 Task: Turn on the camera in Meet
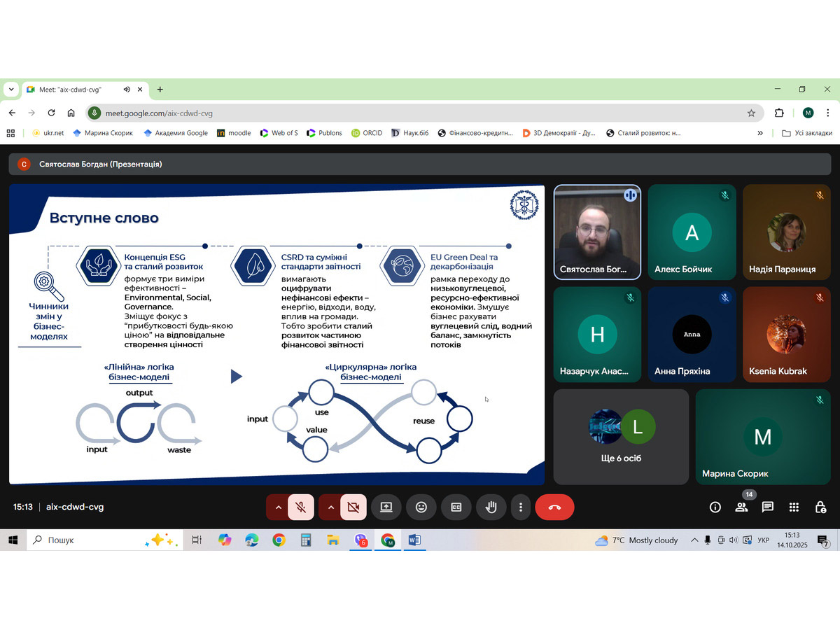(353, 507)
